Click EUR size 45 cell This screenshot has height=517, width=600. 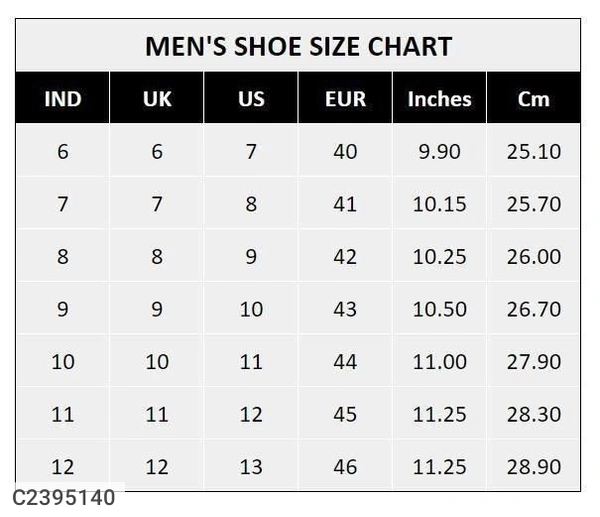[x=345, y=414]
